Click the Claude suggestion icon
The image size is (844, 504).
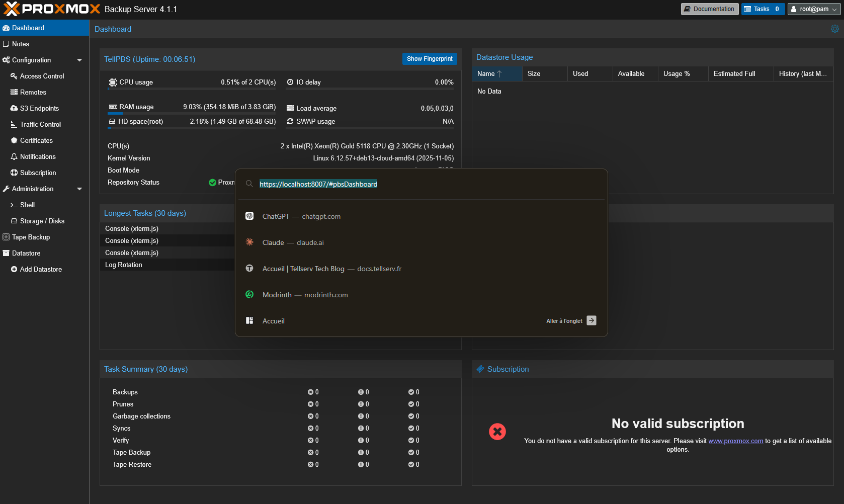[249, 242]
